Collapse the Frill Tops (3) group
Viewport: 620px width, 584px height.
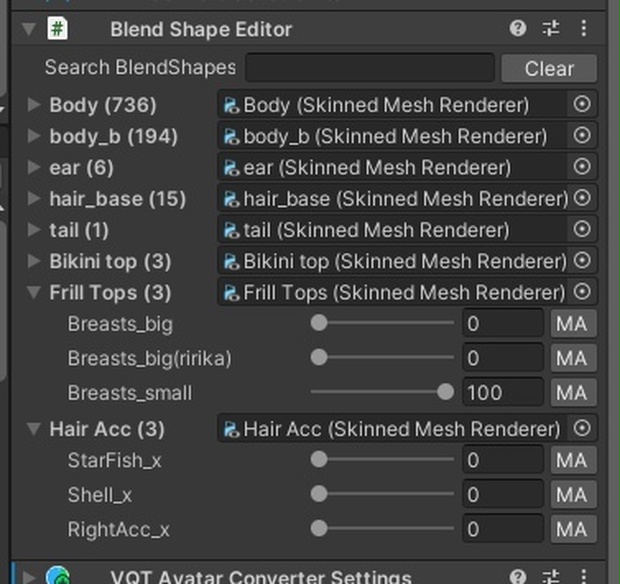point(35,293)
